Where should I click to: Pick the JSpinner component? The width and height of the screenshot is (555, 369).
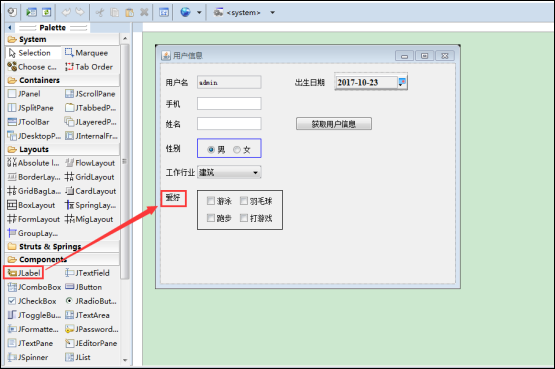[28, 357]
